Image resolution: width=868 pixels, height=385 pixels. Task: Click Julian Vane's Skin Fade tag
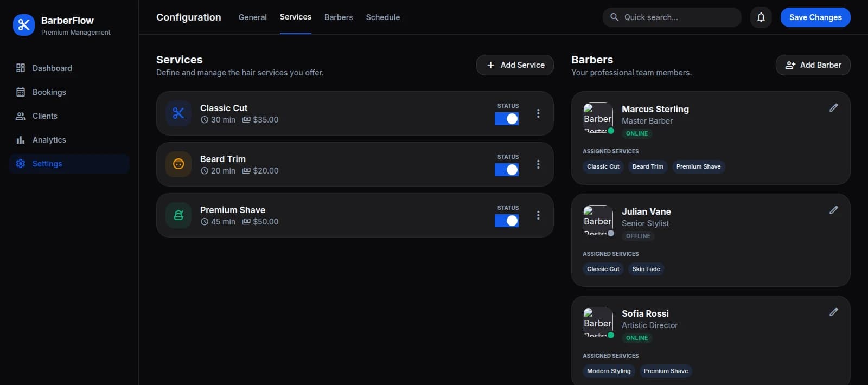coord(646,269)
